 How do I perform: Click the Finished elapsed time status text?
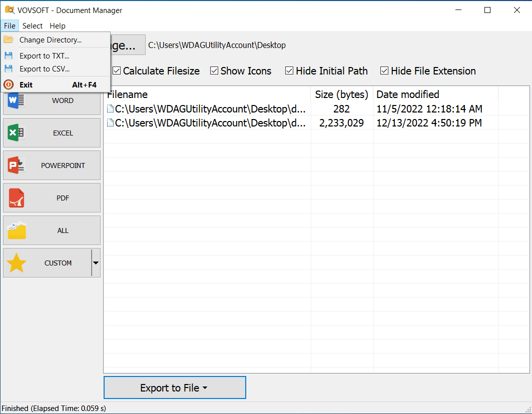coord(54,408)
